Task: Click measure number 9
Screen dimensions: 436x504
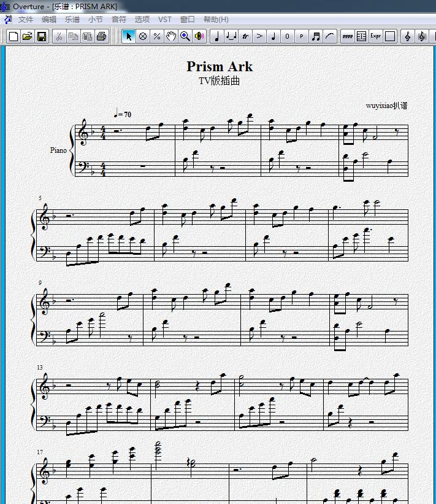Action: [40, 283]
